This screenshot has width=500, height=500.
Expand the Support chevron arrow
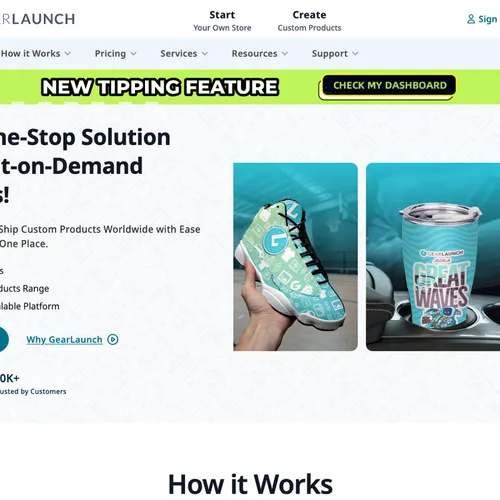(355, 53)
